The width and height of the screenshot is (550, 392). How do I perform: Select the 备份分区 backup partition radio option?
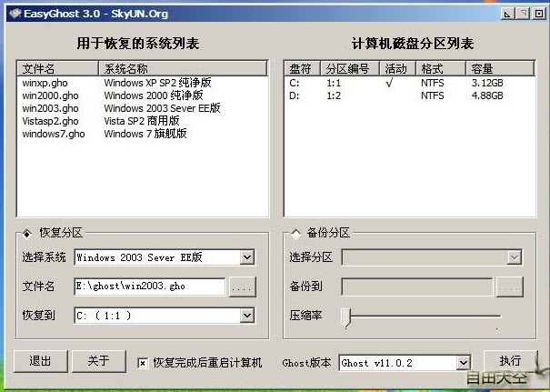[295, 233]
